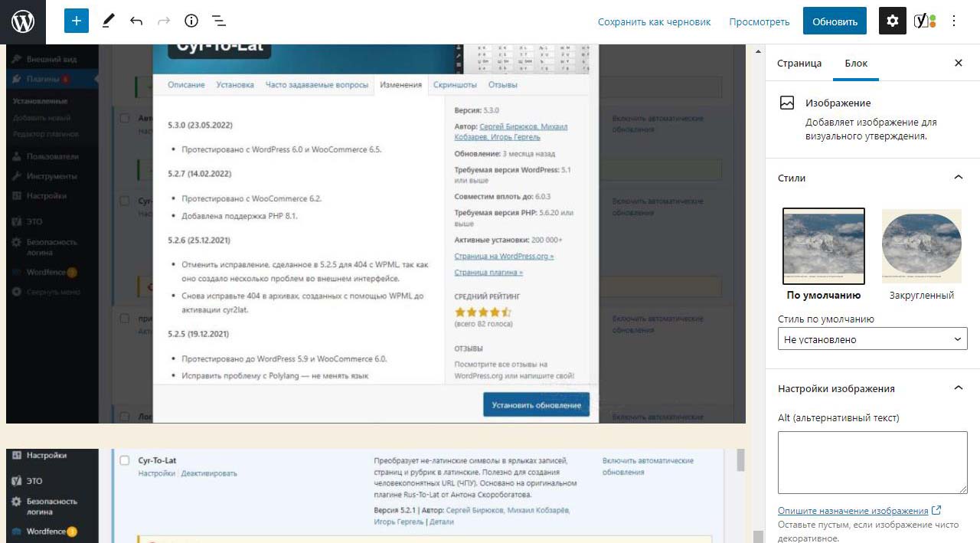Collapse the Стили section
980x543 pixels.
[x=958, y=178]
